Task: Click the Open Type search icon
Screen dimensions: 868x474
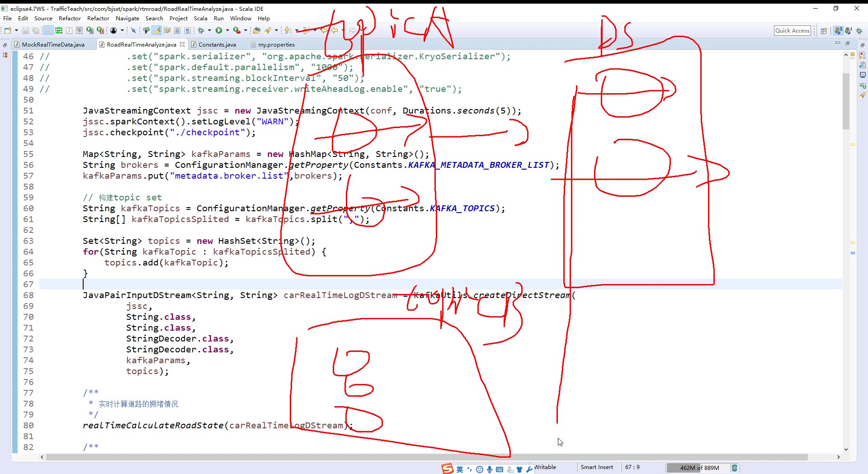Action: coord(146,30)
